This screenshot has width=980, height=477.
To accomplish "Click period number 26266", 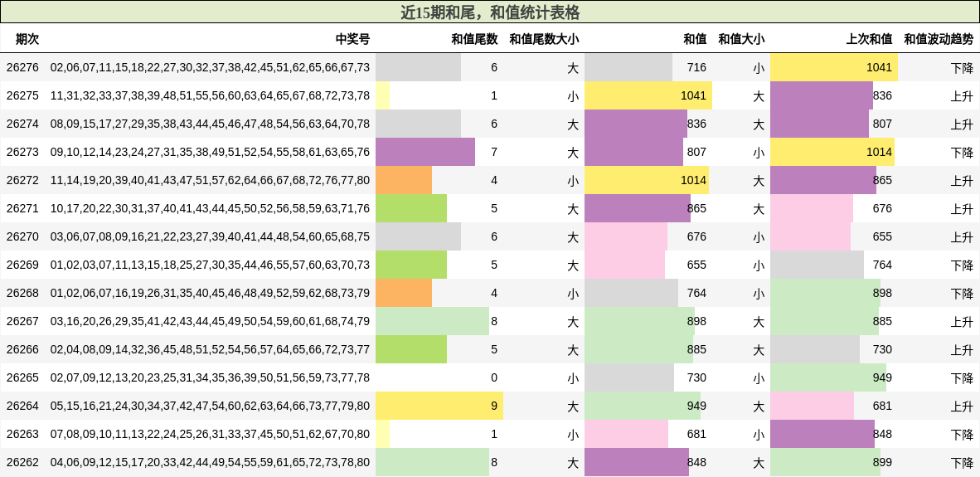I will [x=22, y=349].
